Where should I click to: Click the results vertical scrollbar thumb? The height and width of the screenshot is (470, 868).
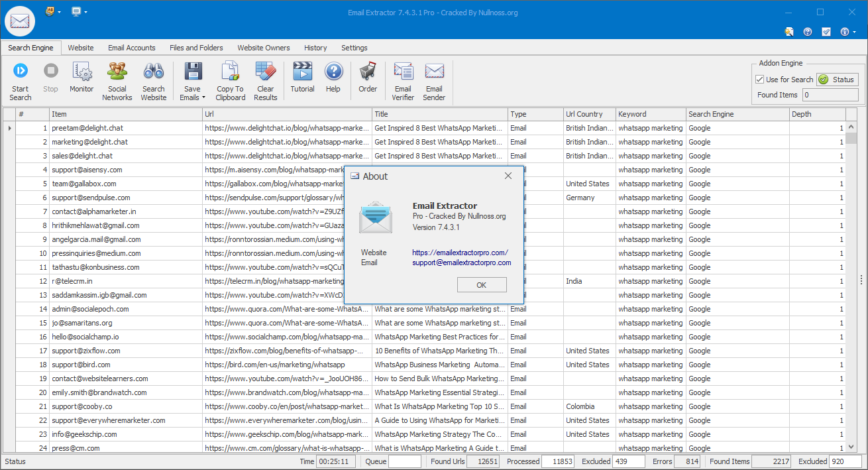pyautogui.click(x=851, y=138)
